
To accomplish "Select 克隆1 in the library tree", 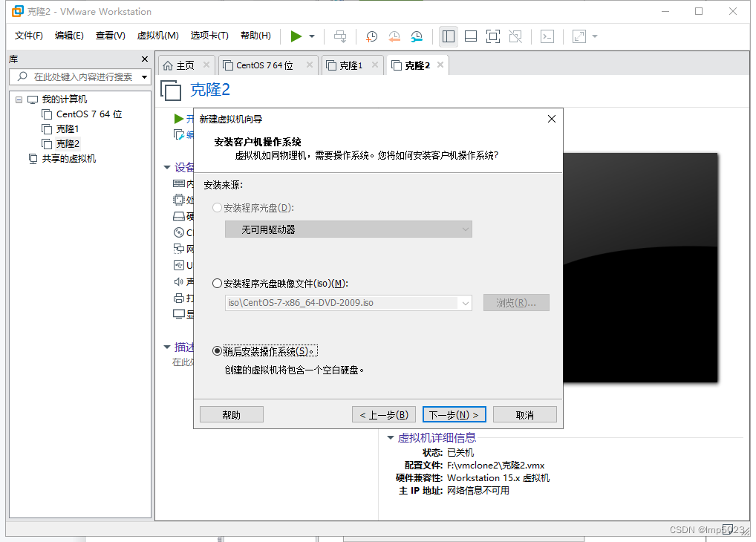I will tap(60, 129).
